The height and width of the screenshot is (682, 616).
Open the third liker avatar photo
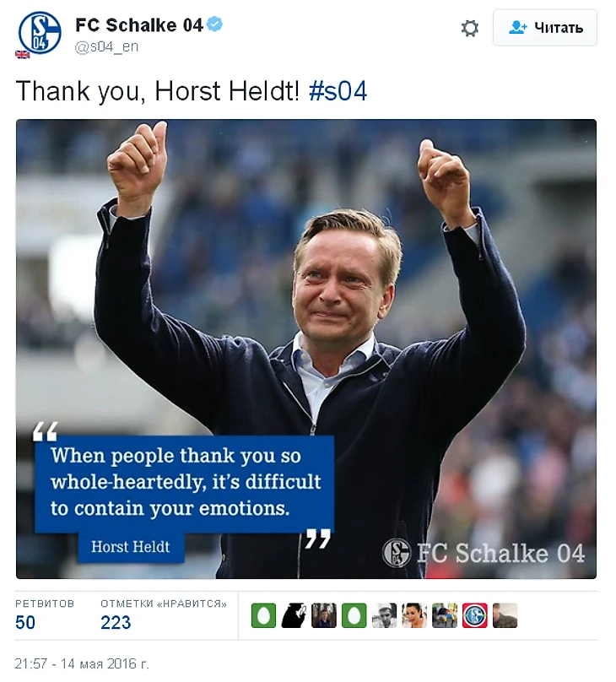click(x=324, y=615)
